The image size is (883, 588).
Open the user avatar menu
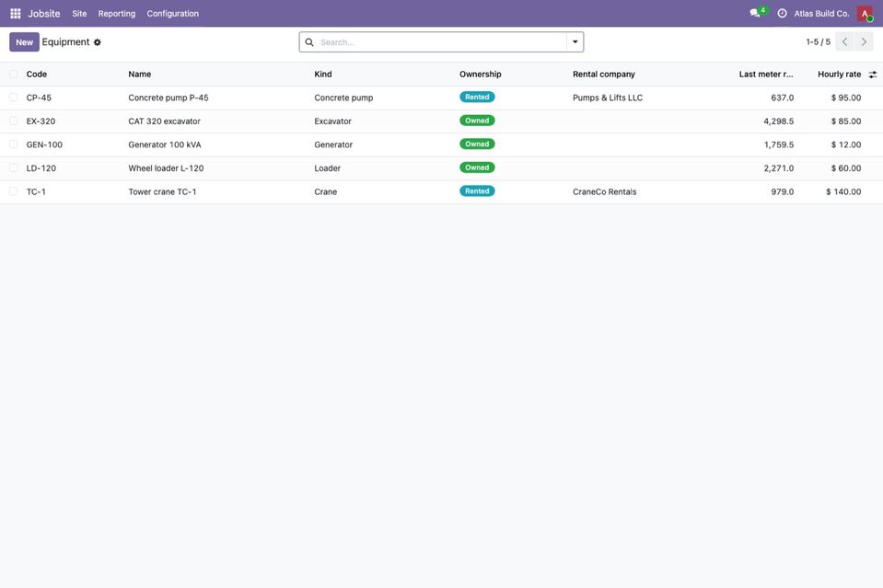point(865,14)
